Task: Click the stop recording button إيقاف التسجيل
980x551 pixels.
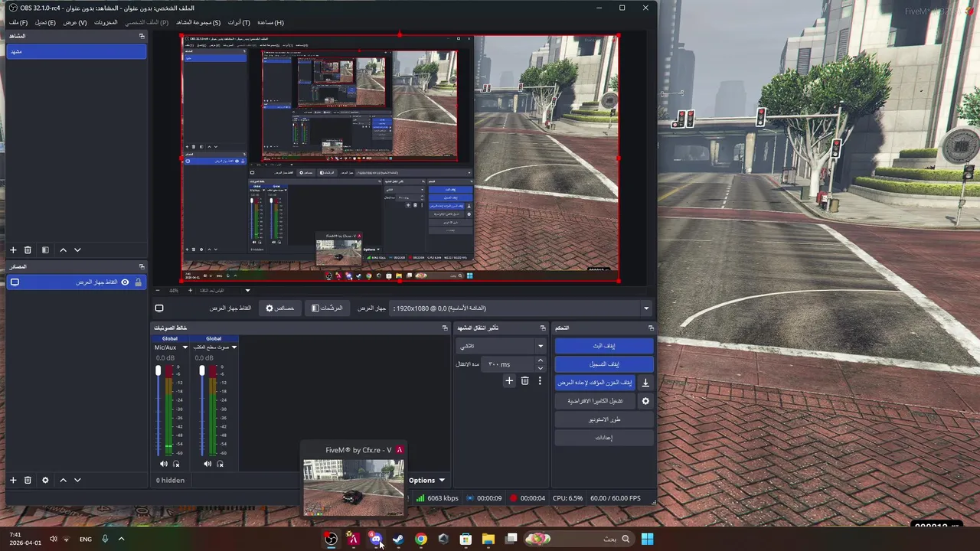Action: coord(604,364)
